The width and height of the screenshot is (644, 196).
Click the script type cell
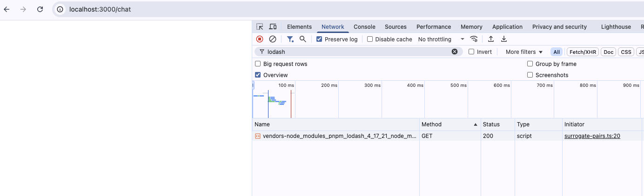pyautogui.click(x=538, y=136)
